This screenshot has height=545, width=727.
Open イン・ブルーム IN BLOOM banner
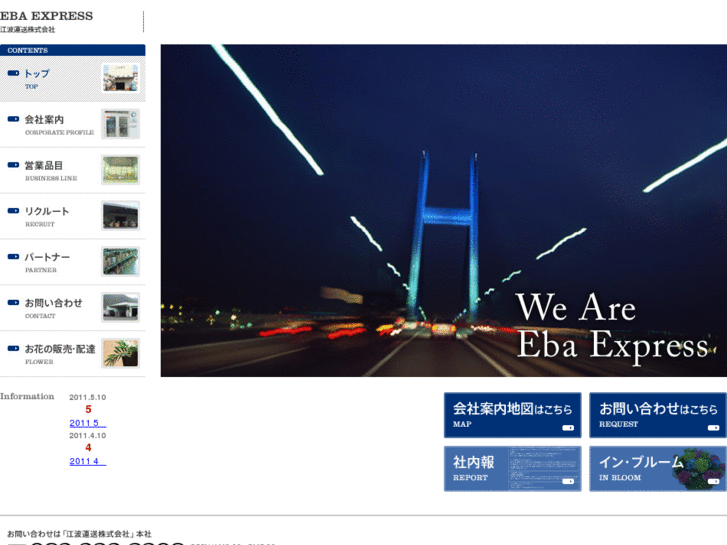point(657,468)
